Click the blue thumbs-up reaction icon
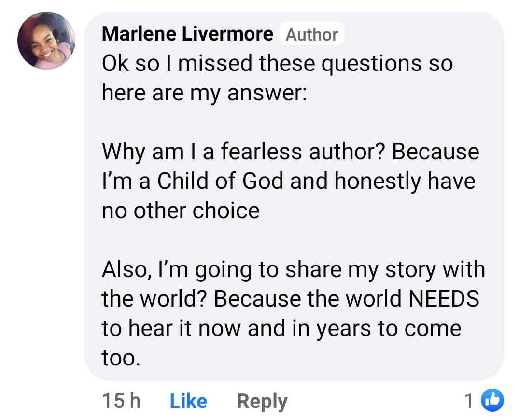The image size is (519, 420). tap(492, 400)
